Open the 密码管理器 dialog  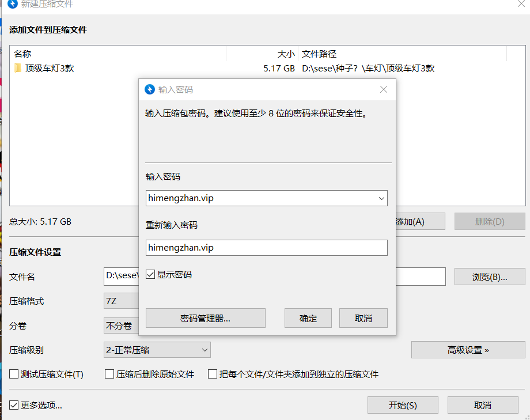click(205, 317)
